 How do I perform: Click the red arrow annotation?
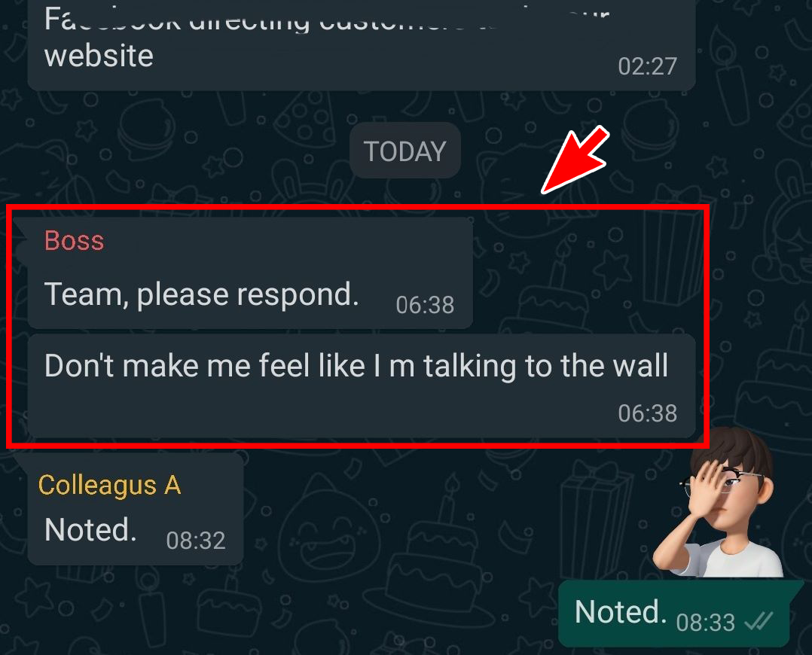tap(575, 160)
